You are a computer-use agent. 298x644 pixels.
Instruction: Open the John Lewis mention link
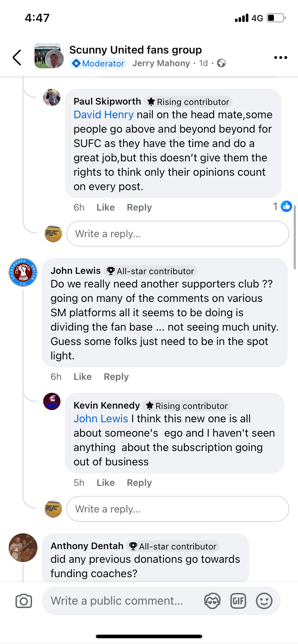(101, 419)
